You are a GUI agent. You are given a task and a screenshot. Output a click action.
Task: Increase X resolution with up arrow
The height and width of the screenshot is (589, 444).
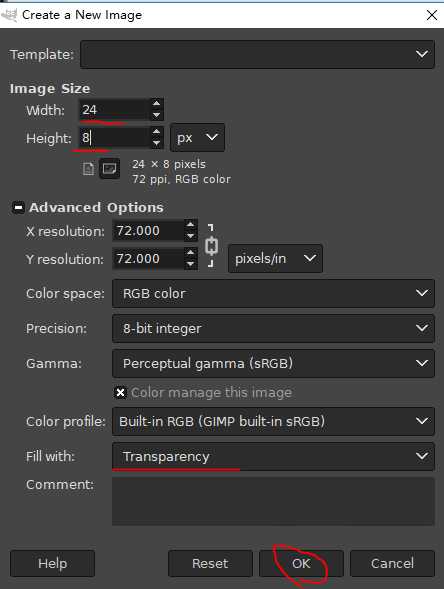pos(190,225)
